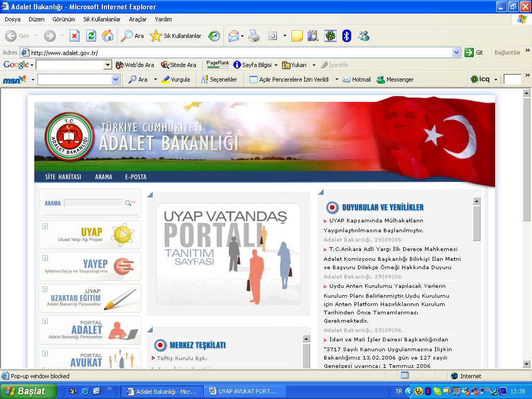Image resolution: width=532 pixels, height=399 pixels.
Task: Open the Portal Adalet banner
Action: click(90, 330)
